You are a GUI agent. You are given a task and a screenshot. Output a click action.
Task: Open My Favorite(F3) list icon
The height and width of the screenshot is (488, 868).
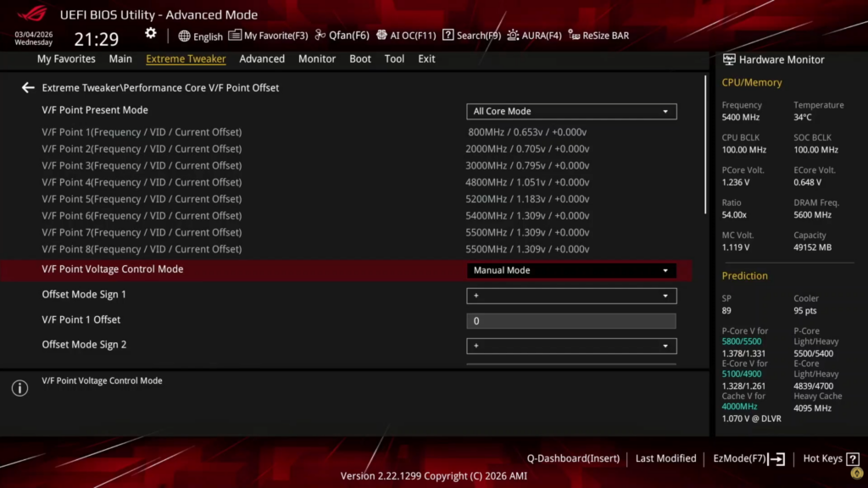pyautogui.click(x=235, y=36)
